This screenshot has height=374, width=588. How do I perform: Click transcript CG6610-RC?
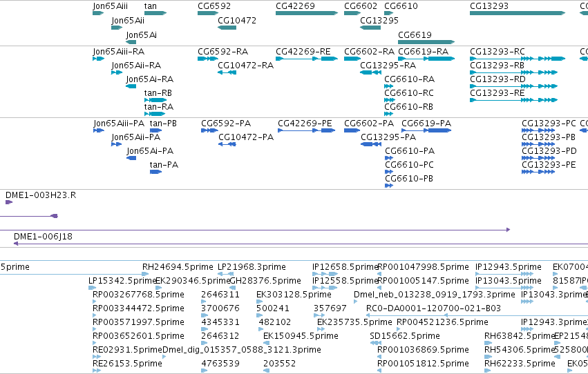389,100
